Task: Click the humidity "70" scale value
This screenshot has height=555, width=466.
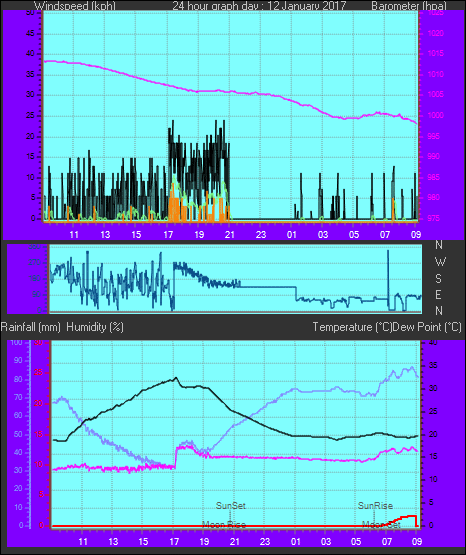Action: (18, 397)
